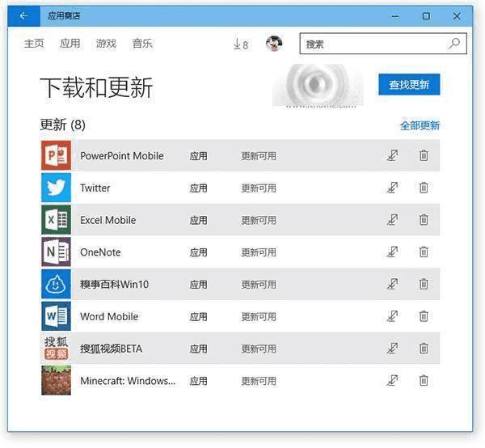Viewport: 485px width, 448px height.
Task: Click the Minecraft app icon
Action: [57, 381]
